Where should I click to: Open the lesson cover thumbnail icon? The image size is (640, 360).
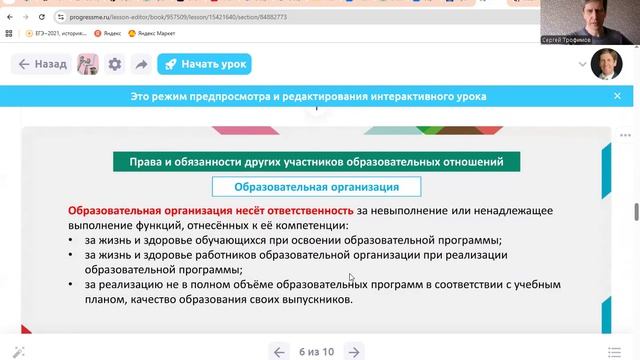(88, 64)
